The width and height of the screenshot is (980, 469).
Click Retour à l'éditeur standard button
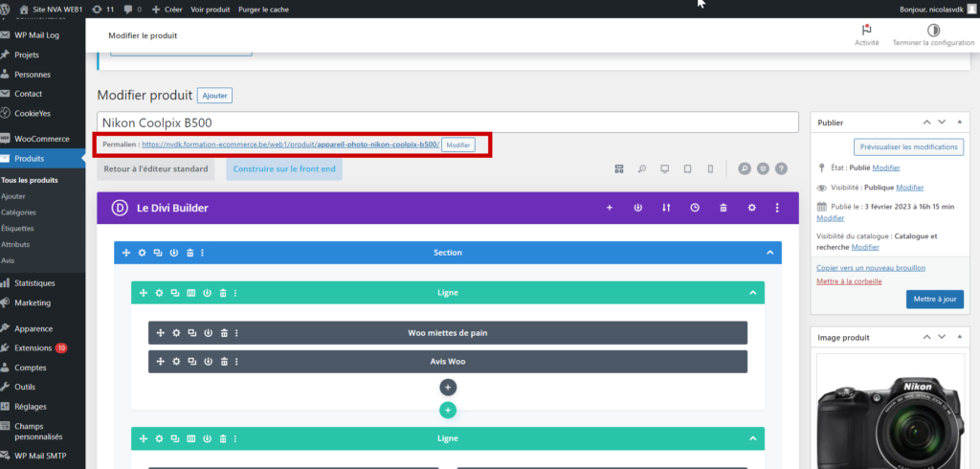(156, 168)
